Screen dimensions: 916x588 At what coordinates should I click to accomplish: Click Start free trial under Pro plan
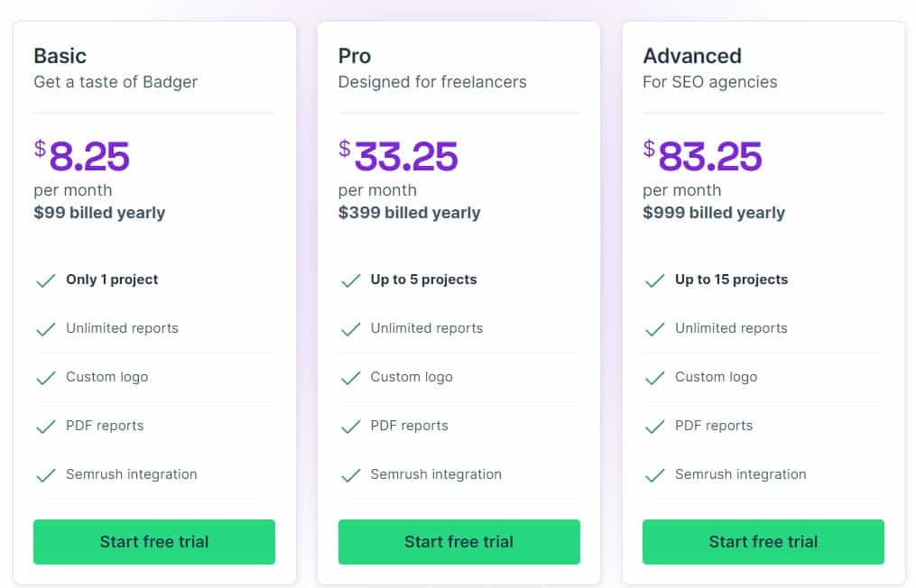[x=458, y=542]
